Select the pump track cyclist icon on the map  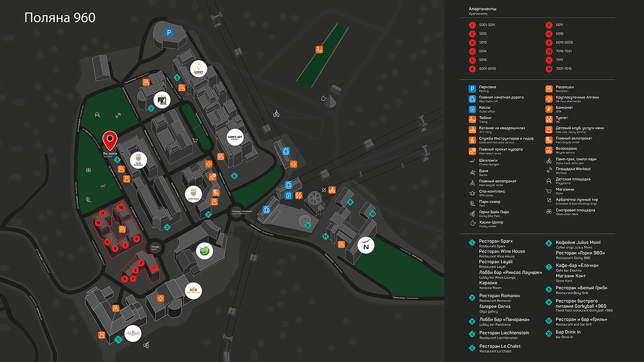pos(276,113)
